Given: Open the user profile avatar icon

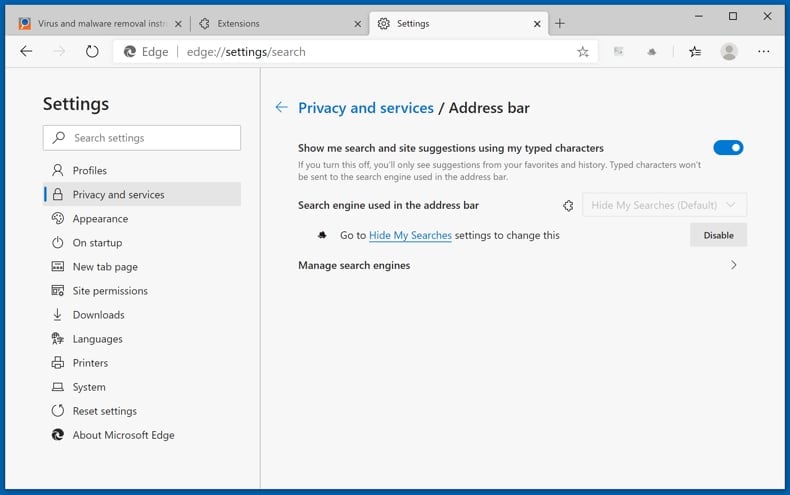Looking at the screenshot, I should (x=729, y=52).
